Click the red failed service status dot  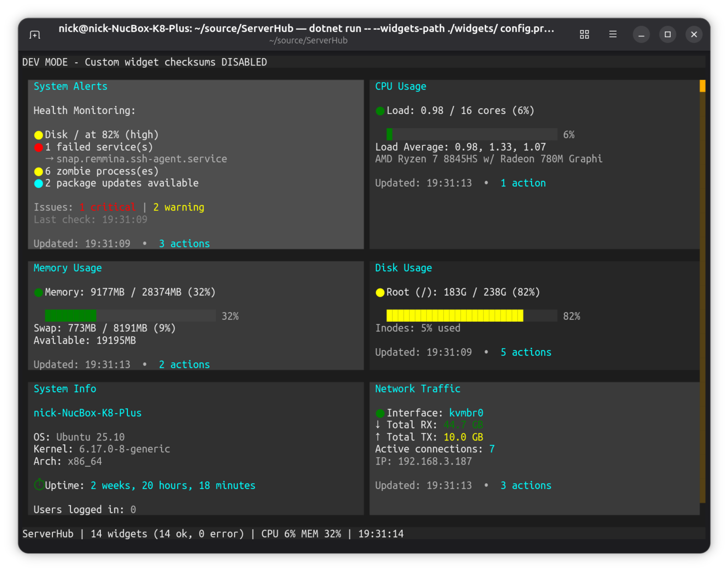pyautogui.click(x=38, y=147)
